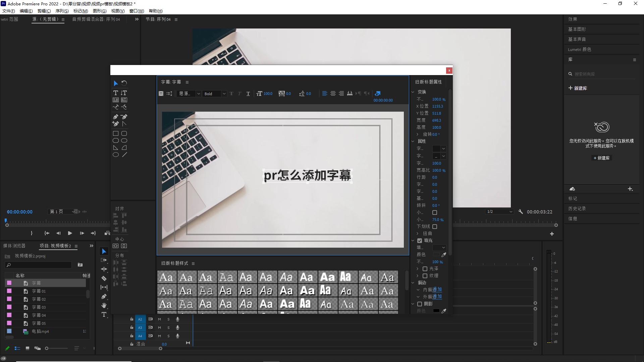Click the shadow 颜色 color swatch
Screen dimensions: 644x362
(436, 311)
